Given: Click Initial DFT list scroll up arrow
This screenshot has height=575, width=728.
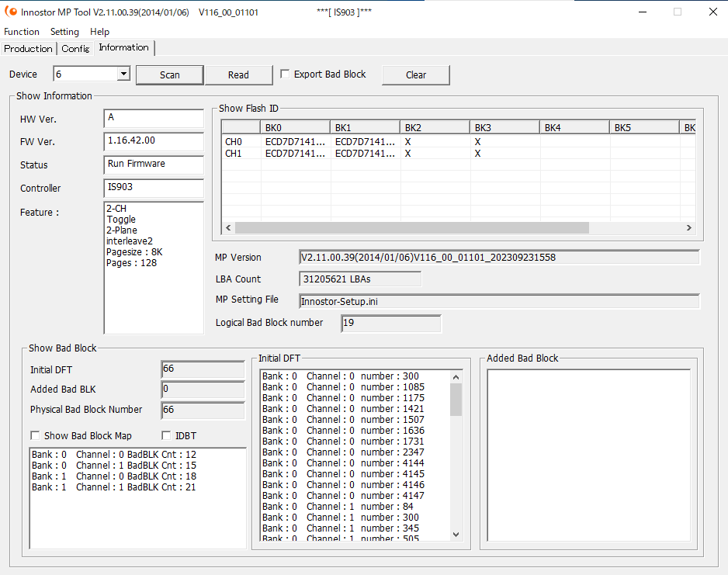Looking at the screenshot, I should (x=456, y=377).
